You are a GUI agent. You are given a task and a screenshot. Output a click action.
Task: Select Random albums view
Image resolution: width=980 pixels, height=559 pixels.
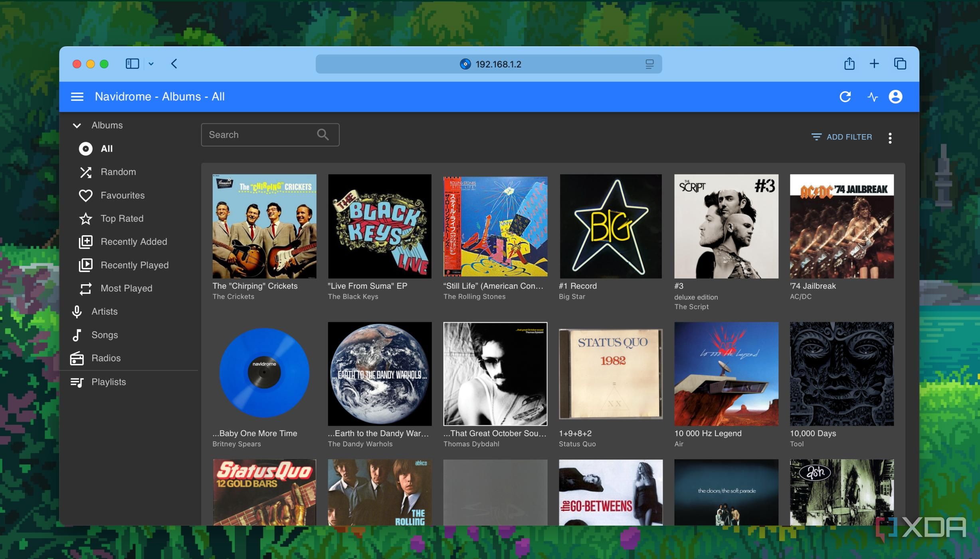(118, 172)
